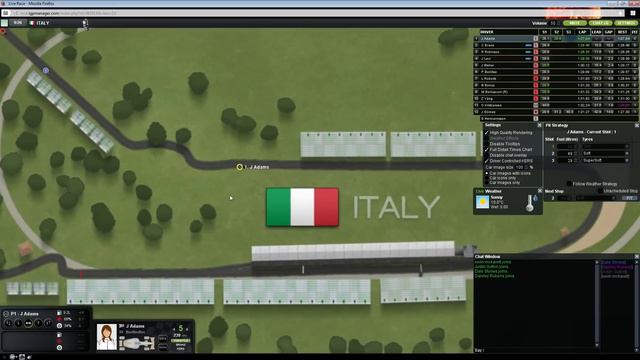Sort timing table by LAP column
Screen dimensions: 640x360
click(x=582, y=32)
